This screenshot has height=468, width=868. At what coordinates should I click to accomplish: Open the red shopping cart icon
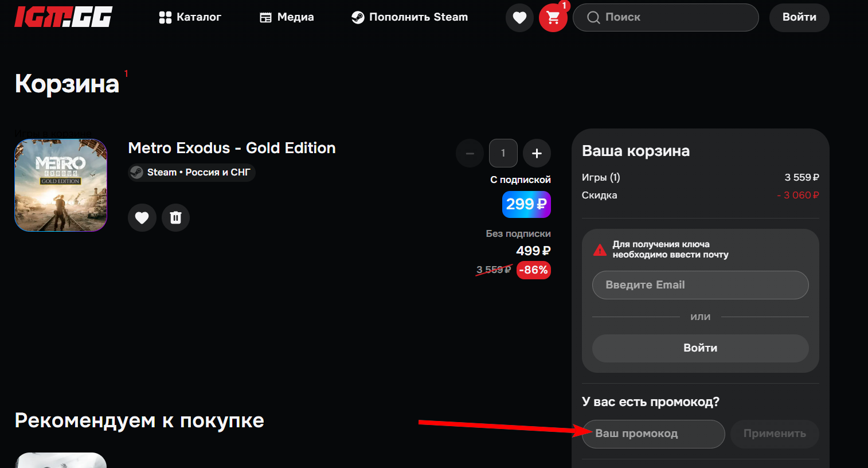[553, 18]
